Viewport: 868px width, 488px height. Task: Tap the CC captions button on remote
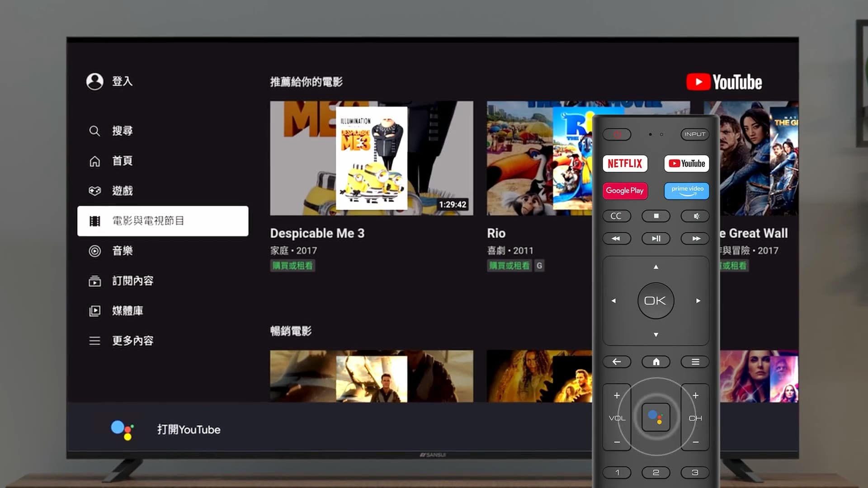coord(617,216)
